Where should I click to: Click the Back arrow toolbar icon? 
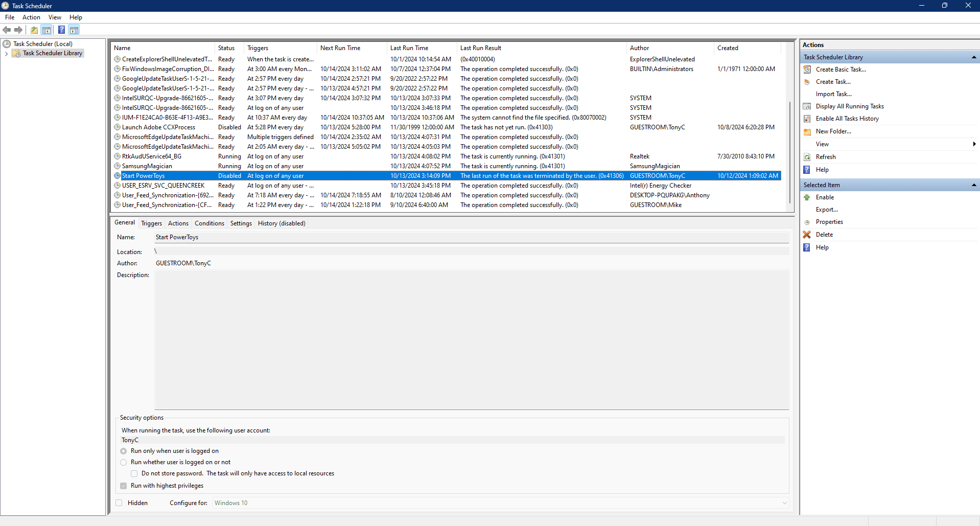tap(7, 30)
